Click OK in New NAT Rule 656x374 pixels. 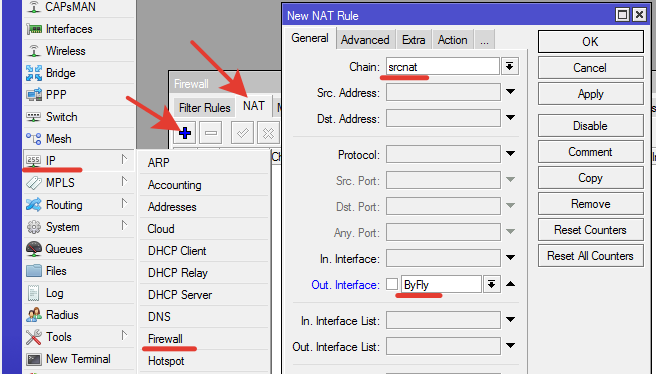[591, 41]
